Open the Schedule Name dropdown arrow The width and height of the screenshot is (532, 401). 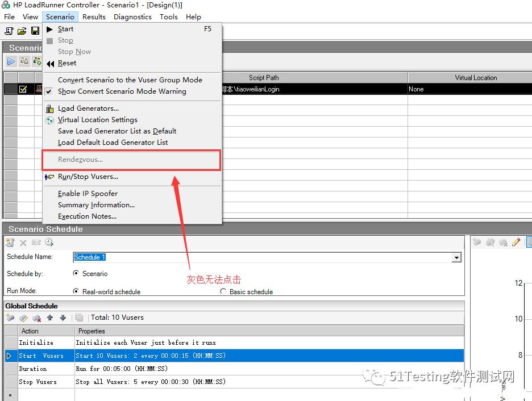coord(456,258)
